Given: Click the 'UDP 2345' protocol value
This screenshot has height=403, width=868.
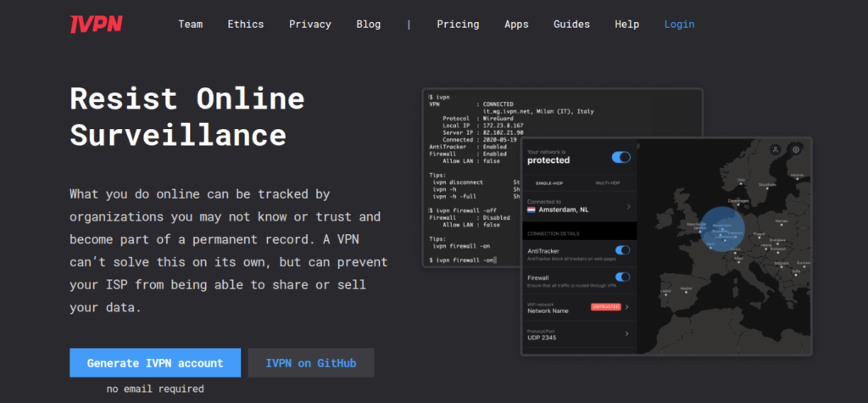Looking at the screenshot, I should tap(542, 338).
